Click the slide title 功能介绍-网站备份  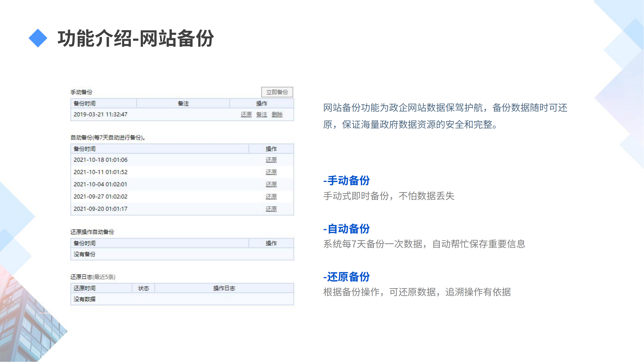(x=135, y=38)
